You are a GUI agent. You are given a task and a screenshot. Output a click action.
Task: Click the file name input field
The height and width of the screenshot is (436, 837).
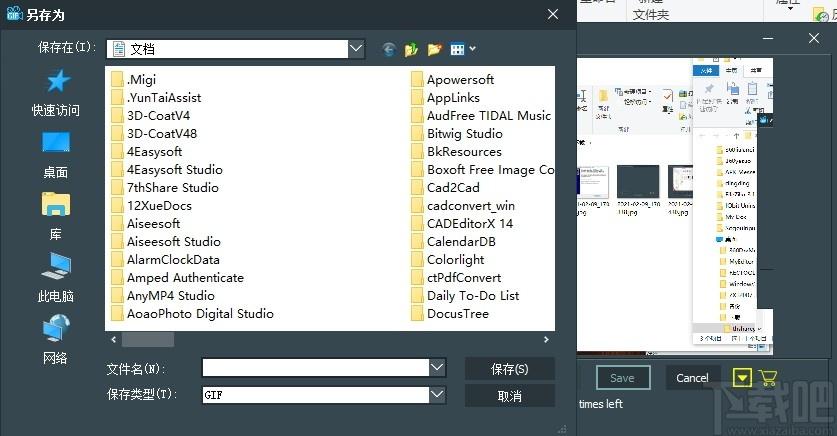pyautogui.click(x=316, y=368)
